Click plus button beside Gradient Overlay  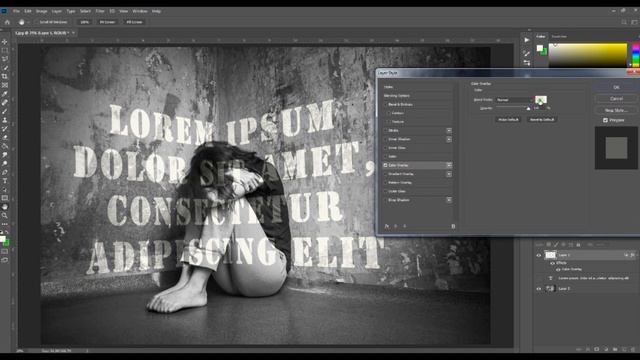pyautogui.click(x=449, y=174)
